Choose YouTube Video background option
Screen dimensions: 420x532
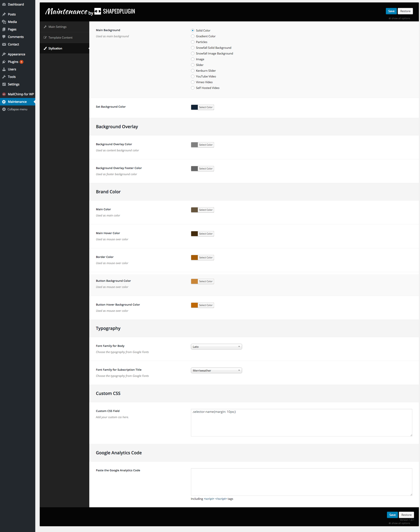point(193,77)
